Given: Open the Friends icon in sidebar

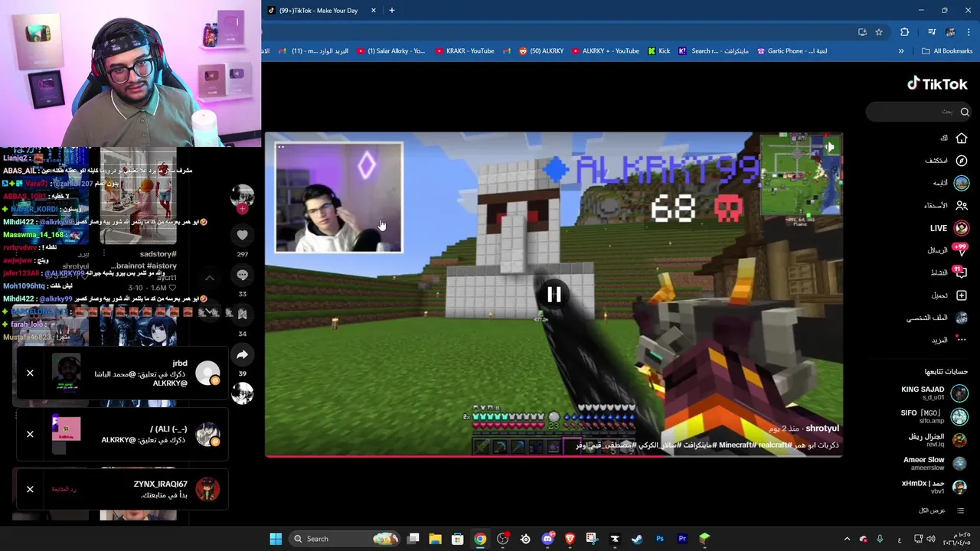Looking at the screenshot, I should [x=962, y=205].
